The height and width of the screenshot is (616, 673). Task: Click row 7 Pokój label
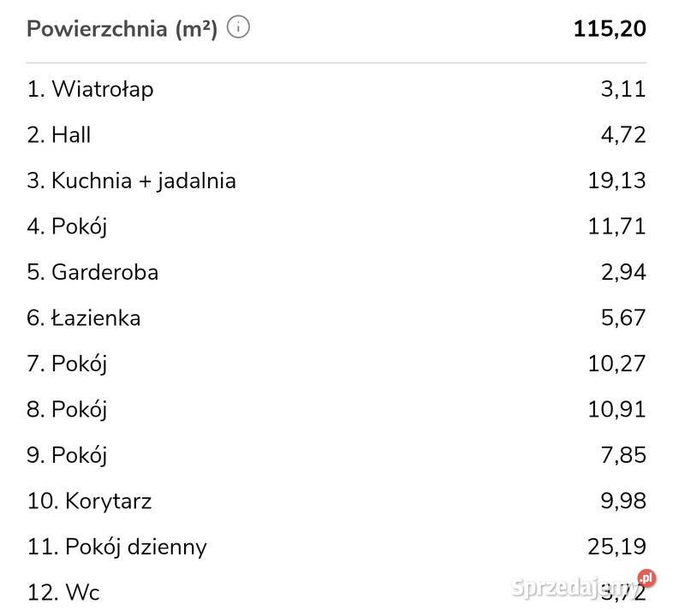click(x=67, y=364)
